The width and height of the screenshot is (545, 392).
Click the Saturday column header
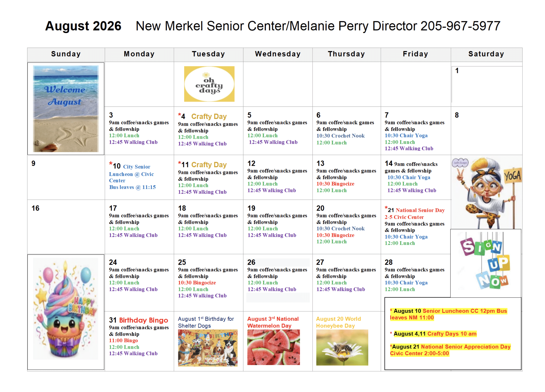point(486,54)
